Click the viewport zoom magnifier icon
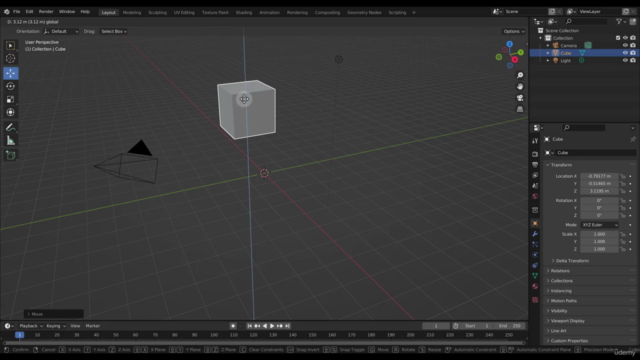This screenshot has height=360, width=640. 520,75
